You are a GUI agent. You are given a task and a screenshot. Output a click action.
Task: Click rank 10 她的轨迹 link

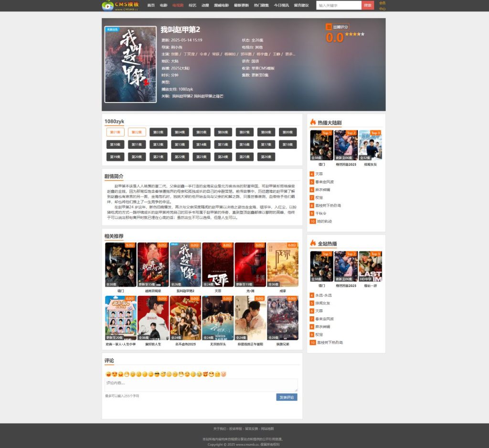click(x=324, y=221)
